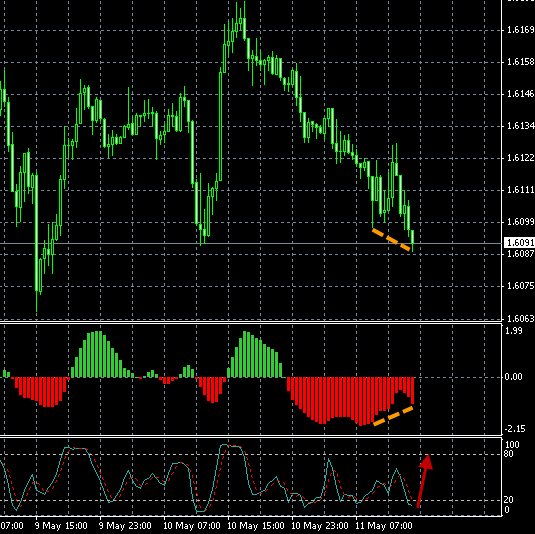
Task: Click the 1.6087 price axis label
Action: coord(521,254)
